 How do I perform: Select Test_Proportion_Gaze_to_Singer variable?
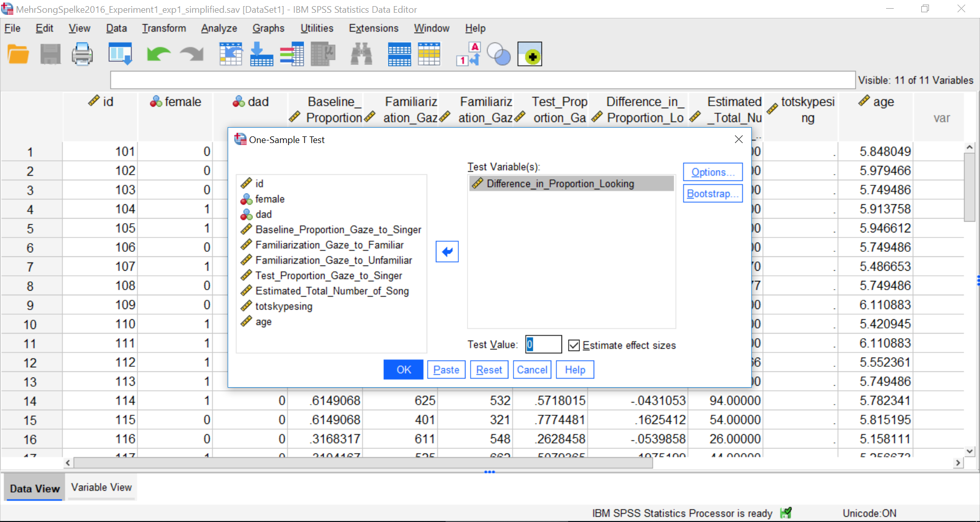pyautogui.click(x=331, y=275)
